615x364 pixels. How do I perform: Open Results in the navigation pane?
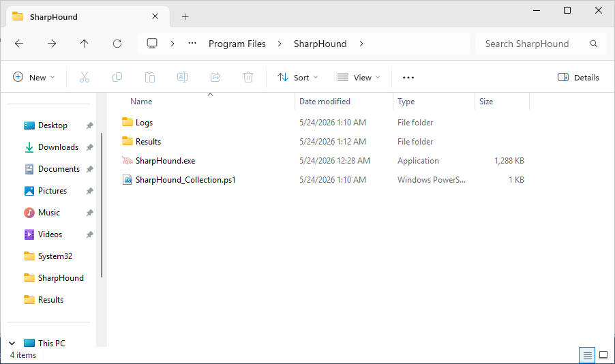click(x=50, y=300)
